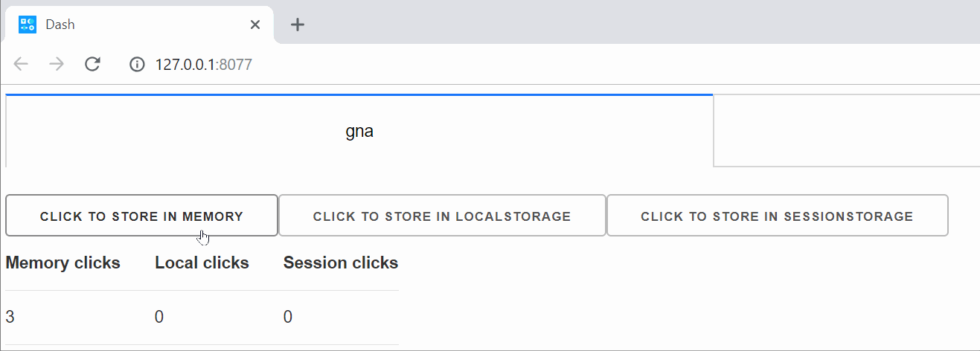This screenshot has height=351, width=980.
Task: Select the Dash browser tab title
Action: pos(60,25)
